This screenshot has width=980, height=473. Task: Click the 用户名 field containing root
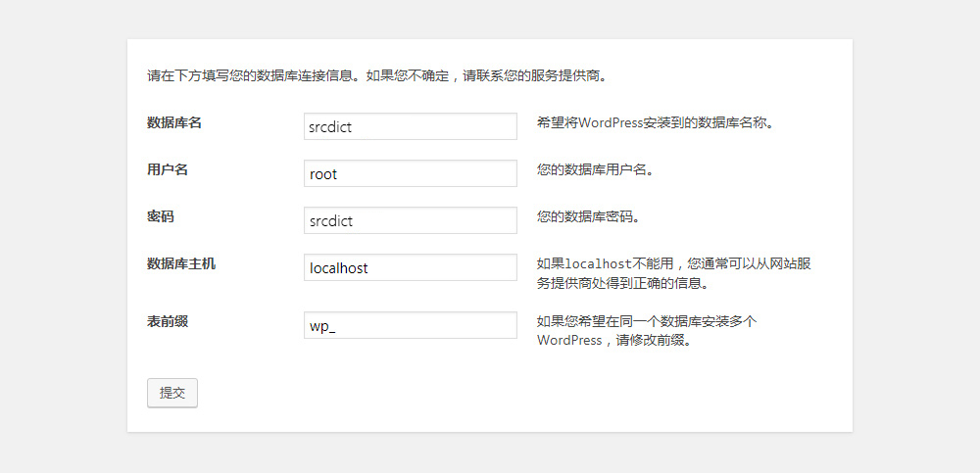pos(411,173)
